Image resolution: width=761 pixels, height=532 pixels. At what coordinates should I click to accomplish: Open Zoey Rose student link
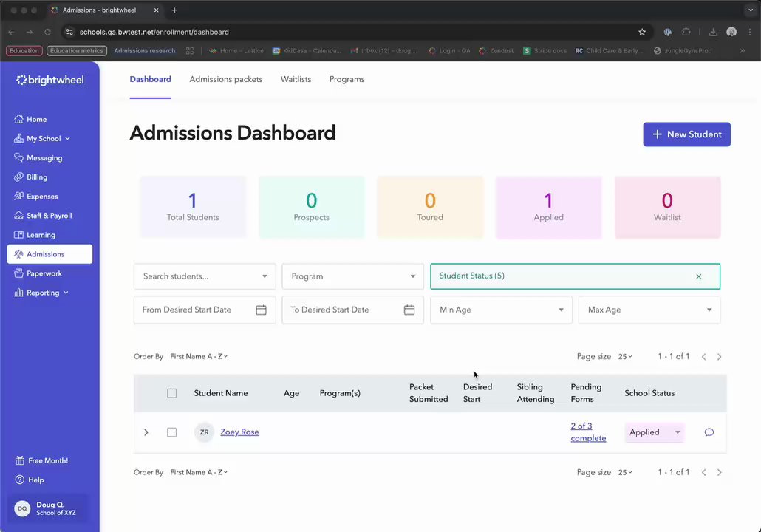tap(240, 432)
